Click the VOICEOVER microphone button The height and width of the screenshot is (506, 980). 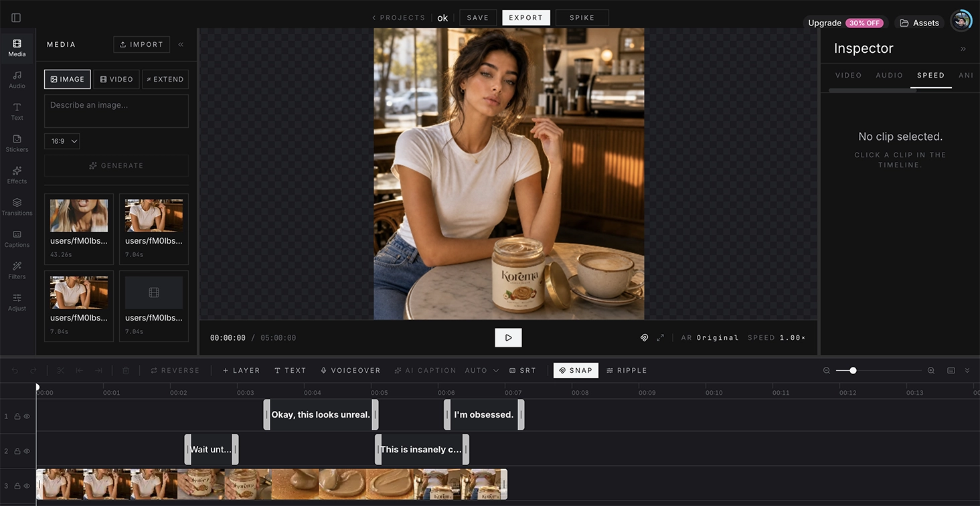point(350,370)
